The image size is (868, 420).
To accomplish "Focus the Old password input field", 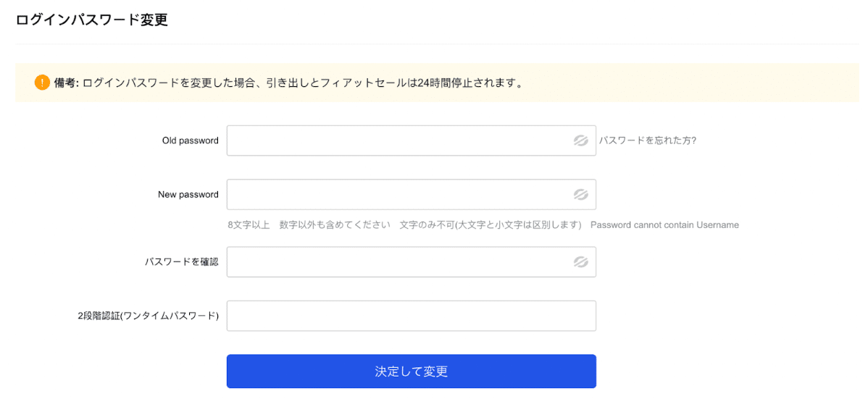I will [x=412, y=140].
